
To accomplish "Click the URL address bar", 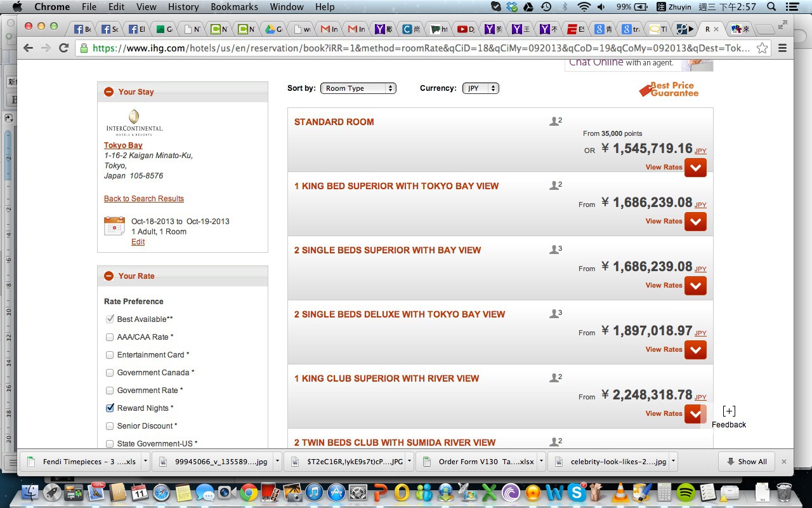I will tap(421, 48).
